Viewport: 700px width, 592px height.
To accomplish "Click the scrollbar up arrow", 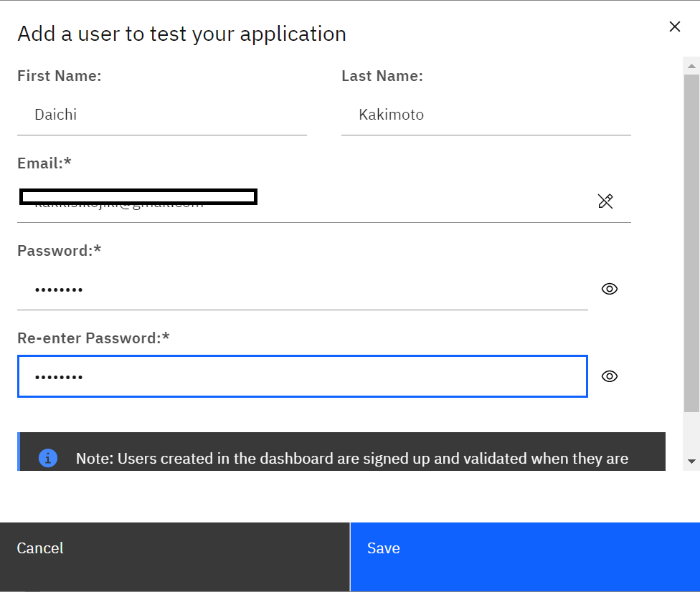I will (x=691, y=66).
